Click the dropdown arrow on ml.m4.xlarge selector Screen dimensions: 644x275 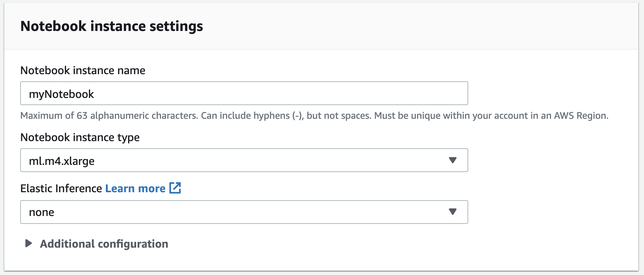[453, 160]
